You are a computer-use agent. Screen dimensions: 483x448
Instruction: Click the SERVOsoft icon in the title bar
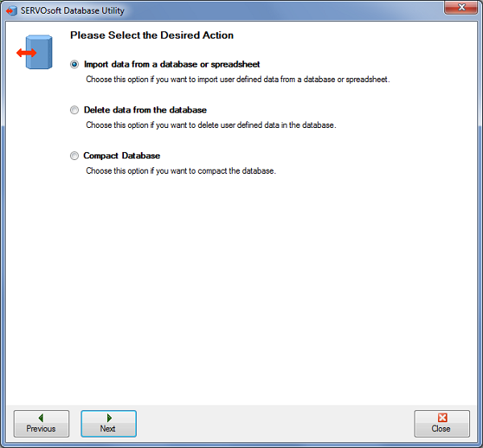[x=12, y=11]
